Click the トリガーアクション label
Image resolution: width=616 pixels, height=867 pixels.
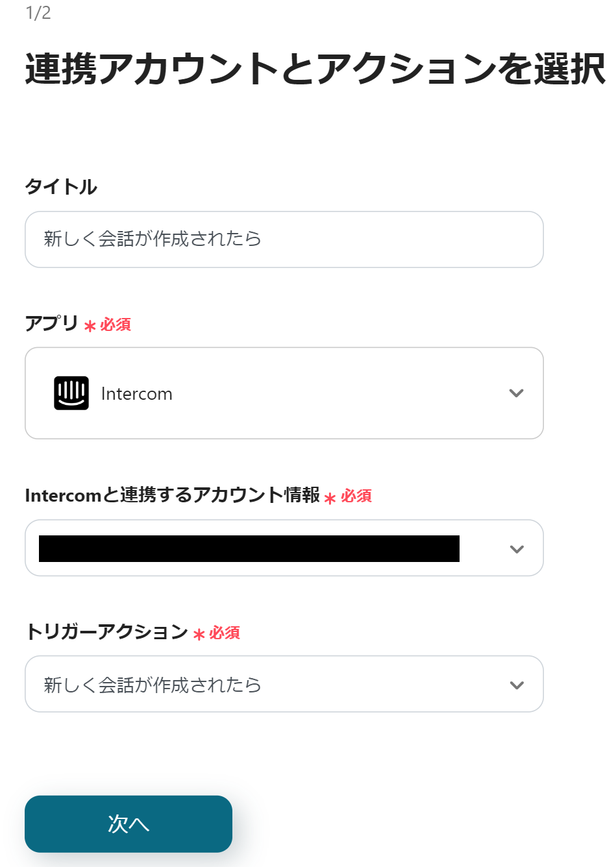point(106,631)
